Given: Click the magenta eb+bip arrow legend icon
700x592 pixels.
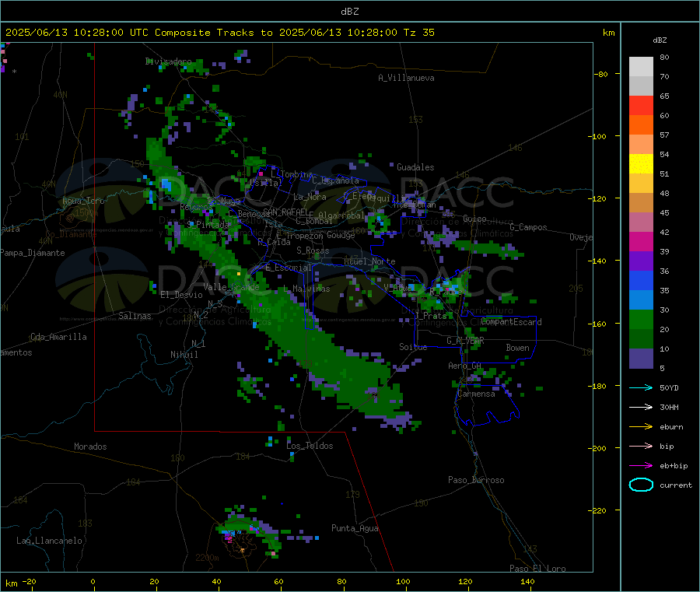Looking at the screenshot, I should pyautogui.click(x=641, y=466).
